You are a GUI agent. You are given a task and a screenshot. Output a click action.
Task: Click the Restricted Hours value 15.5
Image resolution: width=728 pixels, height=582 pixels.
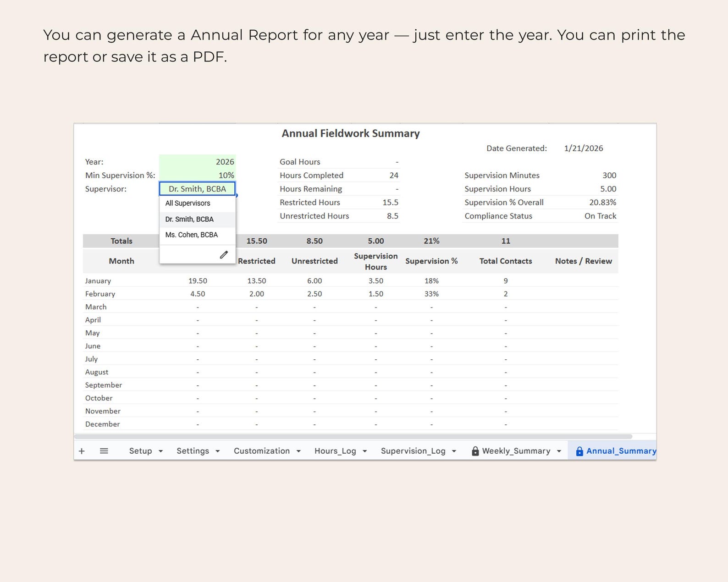coord(391,202)
